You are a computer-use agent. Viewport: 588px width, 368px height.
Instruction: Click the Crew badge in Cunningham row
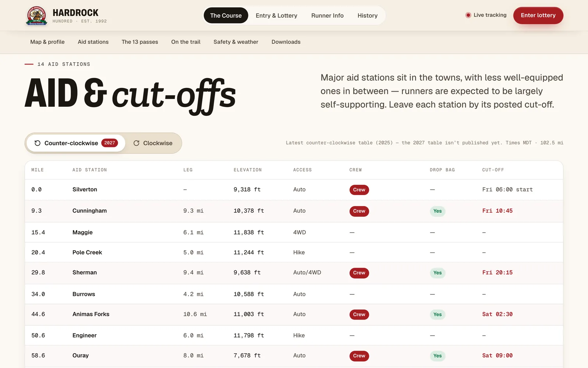coord(359,211)
